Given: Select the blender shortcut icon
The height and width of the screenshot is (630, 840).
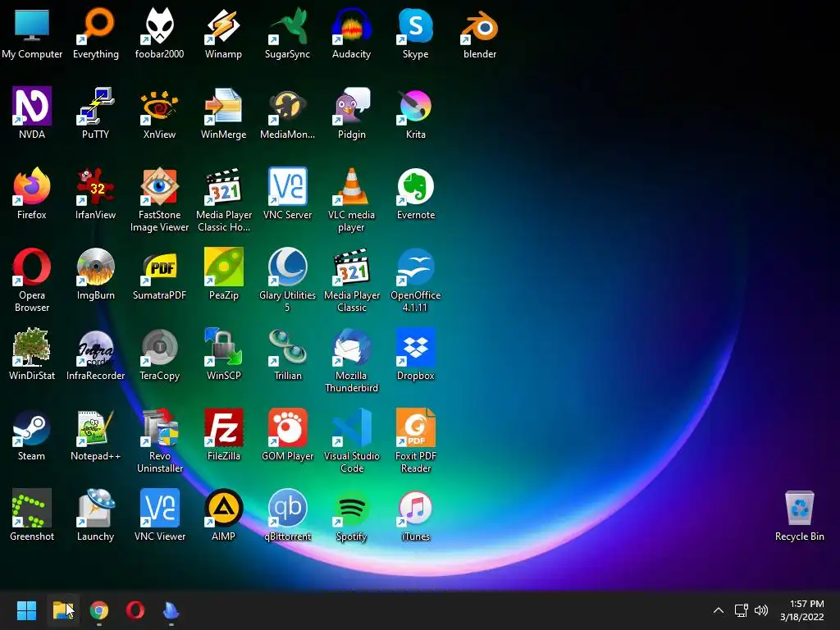Looking at the screenshot, I should 479,25.
